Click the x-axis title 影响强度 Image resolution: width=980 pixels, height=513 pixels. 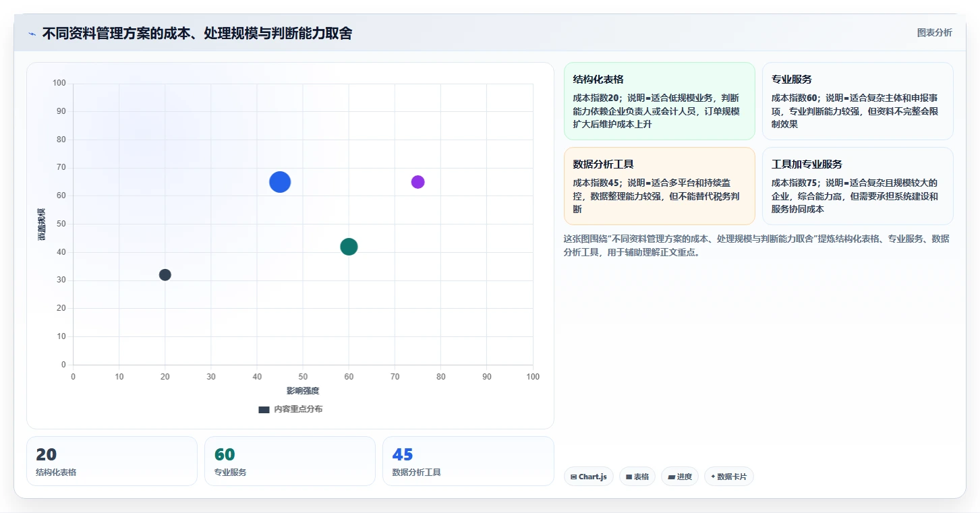tap(303, 391)
